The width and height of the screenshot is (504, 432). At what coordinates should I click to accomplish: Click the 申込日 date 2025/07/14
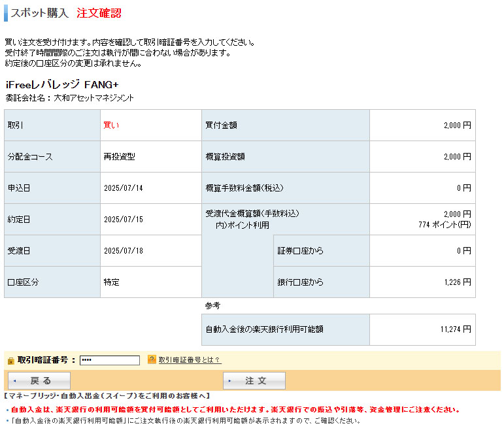[x=123, y=188]
